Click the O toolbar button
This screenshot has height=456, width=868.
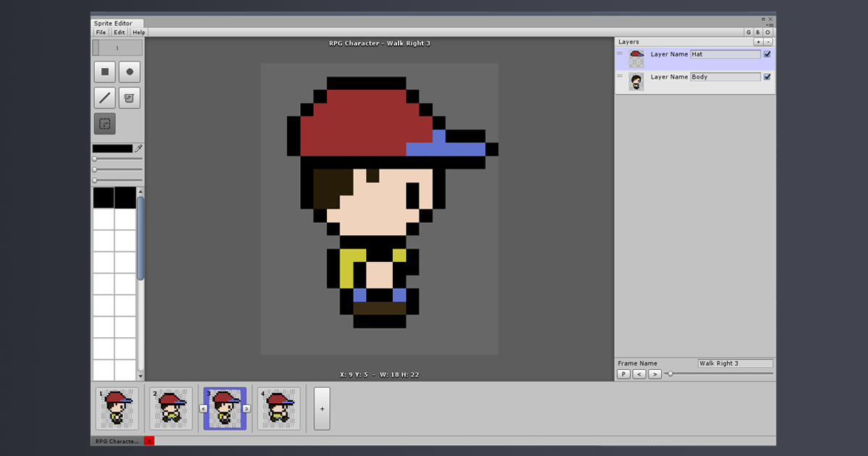click(768, 32)
